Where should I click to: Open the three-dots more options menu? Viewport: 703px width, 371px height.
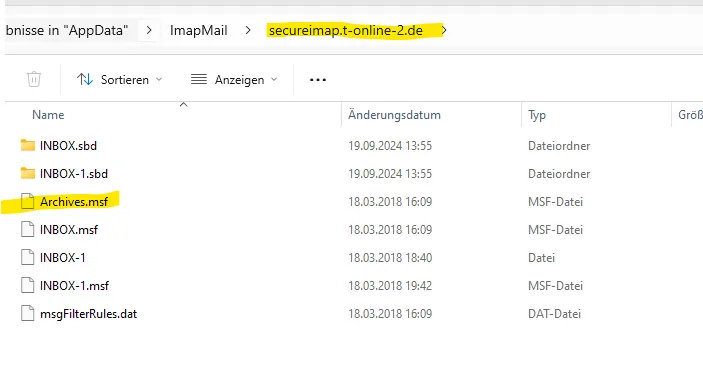pos(317,80)
